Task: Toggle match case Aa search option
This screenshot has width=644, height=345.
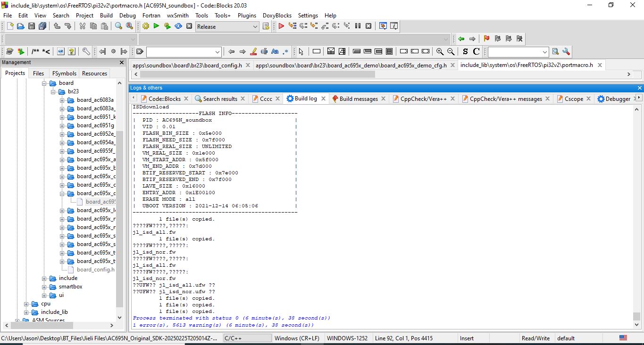Action: [275, 51]
